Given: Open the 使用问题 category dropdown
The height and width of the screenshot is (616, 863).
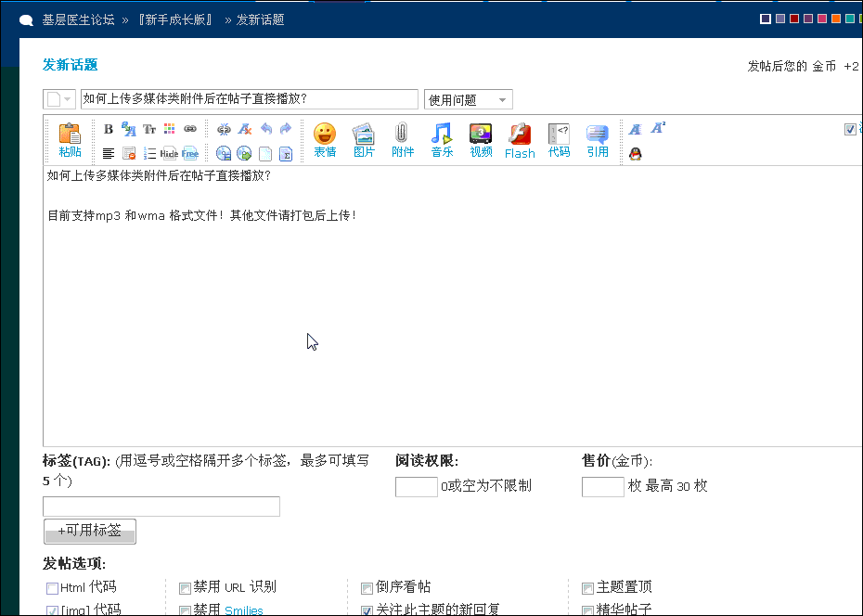Looking at the screenshot, I should (x=468, y=100).
